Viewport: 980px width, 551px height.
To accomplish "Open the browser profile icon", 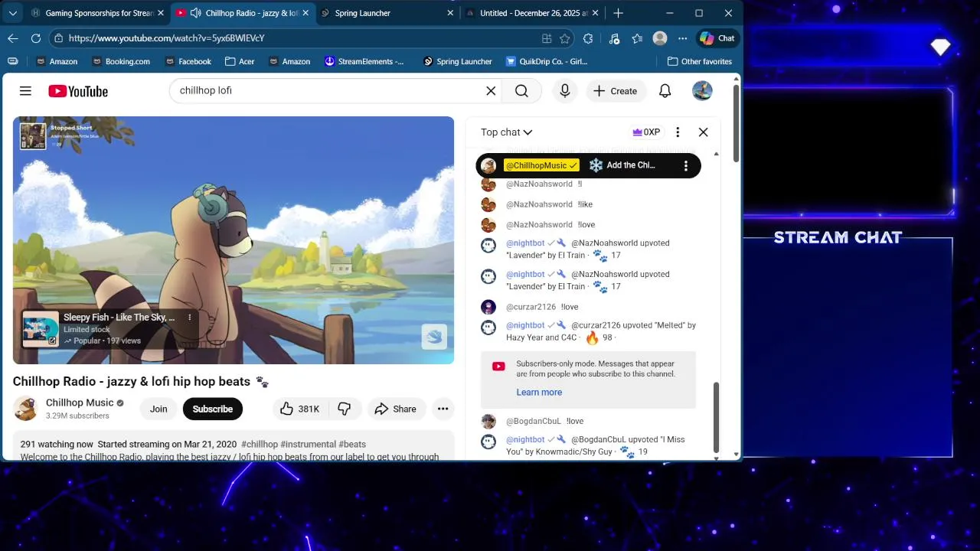I will [x=660, y=38].
